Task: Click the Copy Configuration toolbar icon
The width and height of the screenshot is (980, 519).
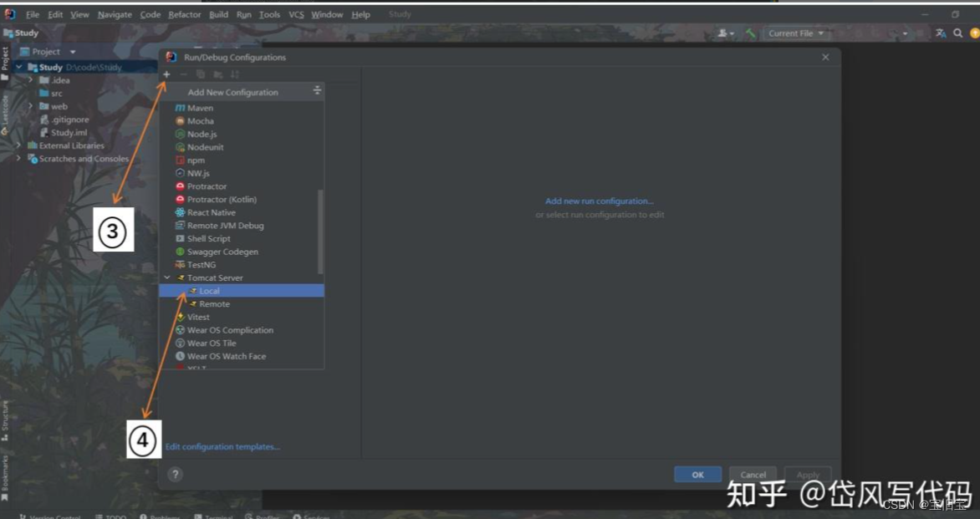Action: (201, 74)
